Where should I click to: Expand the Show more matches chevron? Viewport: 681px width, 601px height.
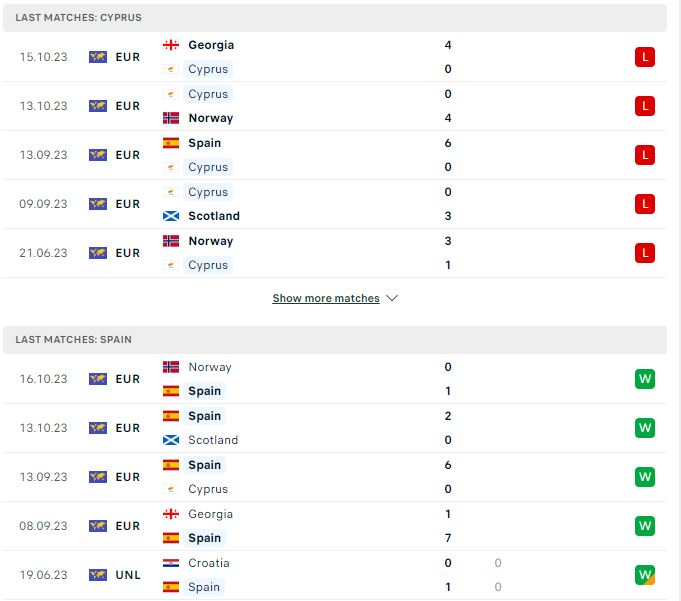[392, 298]
